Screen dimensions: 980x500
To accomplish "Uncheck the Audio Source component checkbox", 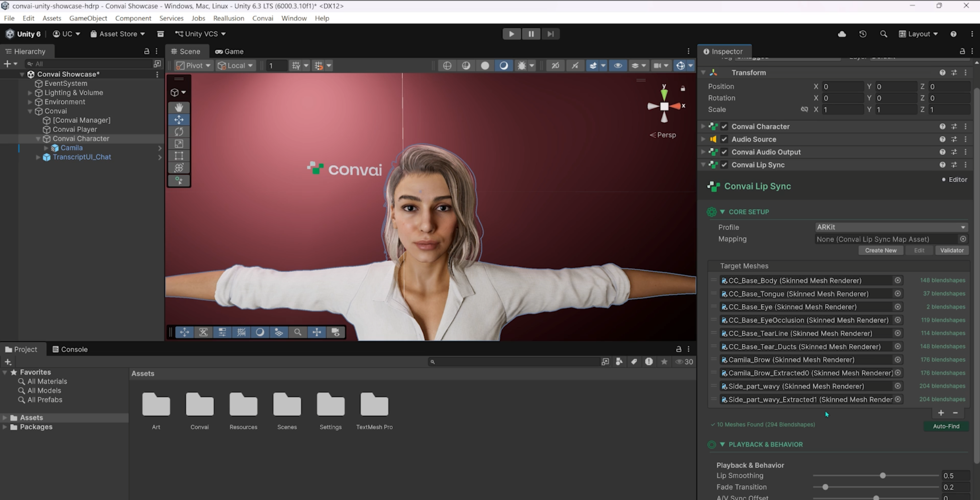I will click(724, 139).
